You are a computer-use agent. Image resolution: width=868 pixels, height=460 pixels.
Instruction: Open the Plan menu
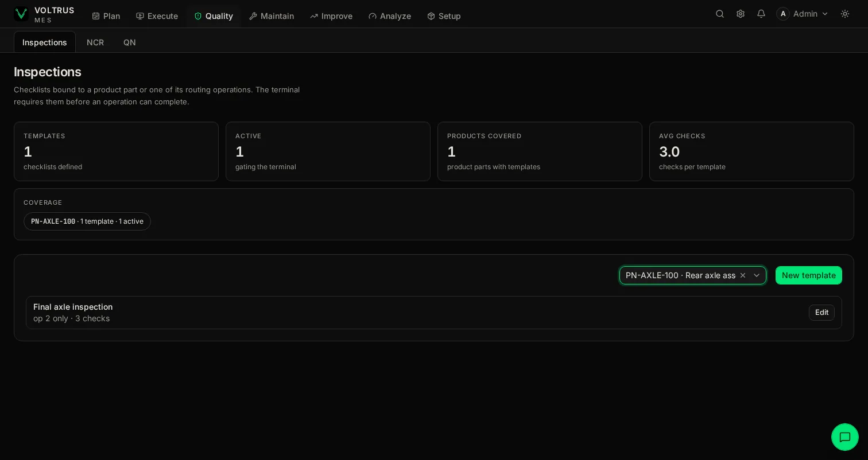click(x=106, y=16)
